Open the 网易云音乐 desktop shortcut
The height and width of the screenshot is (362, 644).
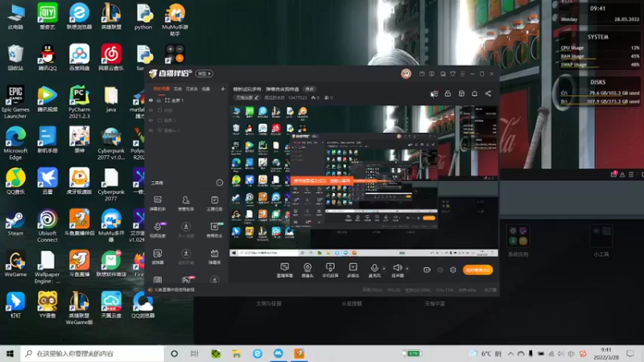point(111,57)
